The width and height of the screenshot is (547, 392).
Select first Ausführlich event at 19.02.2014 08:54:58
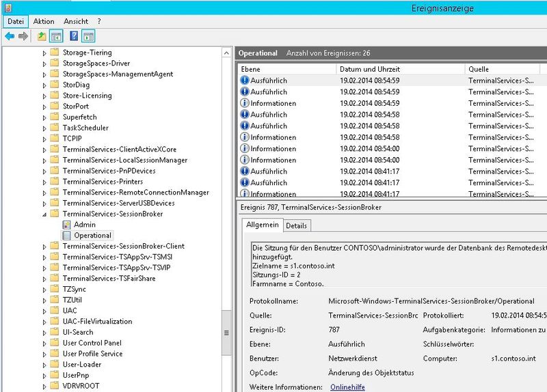tap(390, 114)
